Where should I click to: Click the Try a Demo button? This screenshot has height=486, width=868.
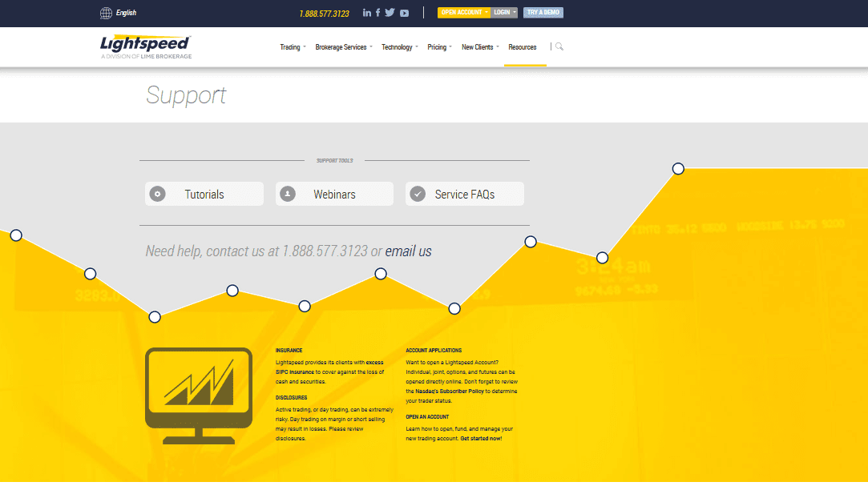tap(543, 13)
